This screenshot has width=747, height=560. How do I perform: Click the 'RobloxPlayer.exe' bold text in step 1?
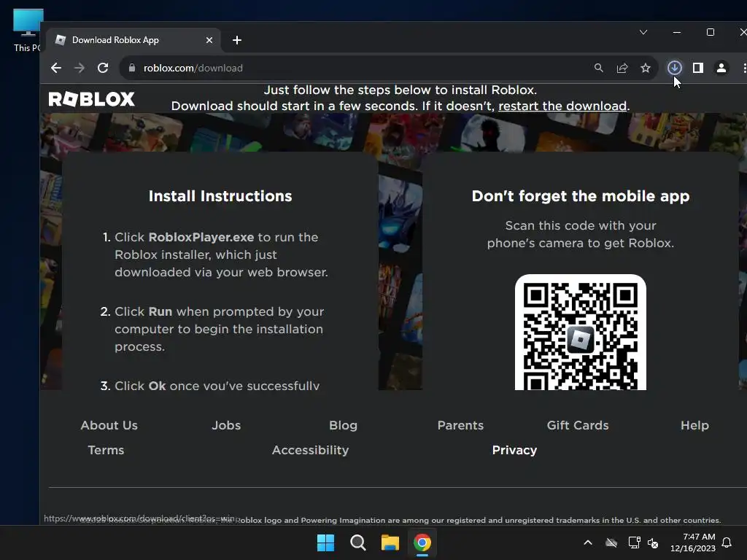(201, 237)
